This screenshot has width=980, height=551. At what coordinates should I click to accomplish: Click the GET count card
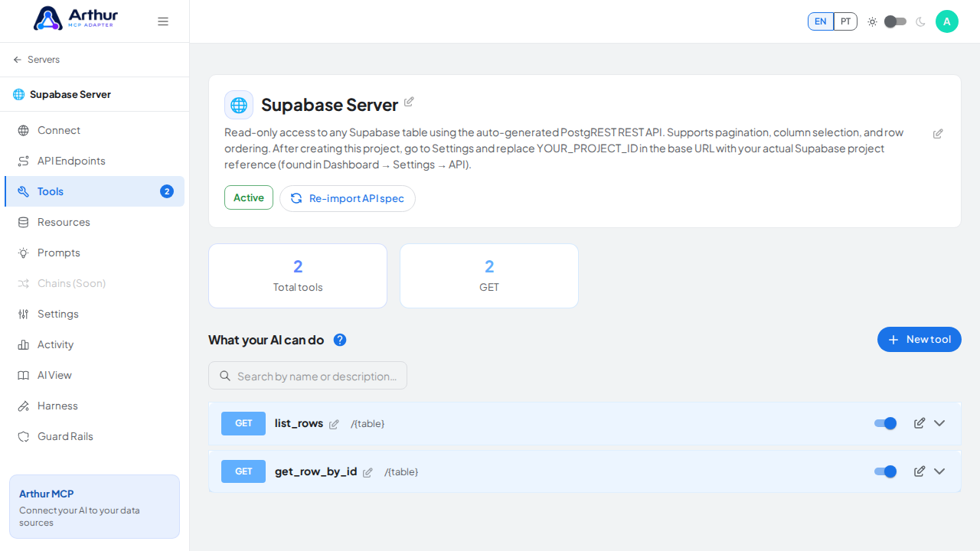[x=489, y=275]
